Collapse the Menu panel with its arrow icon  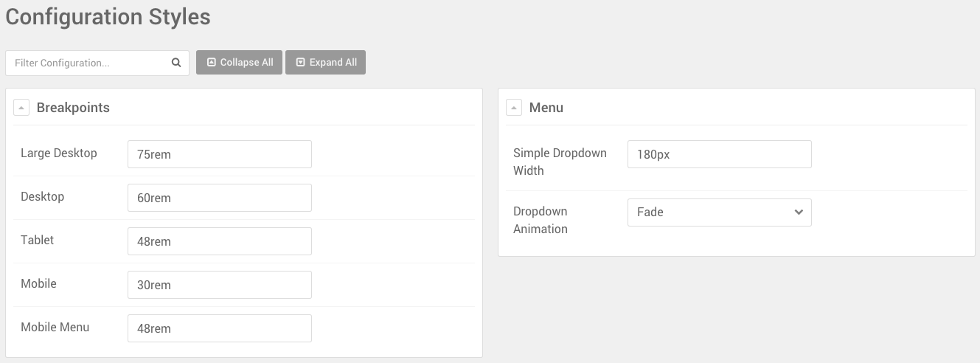[x=514, y=108]
